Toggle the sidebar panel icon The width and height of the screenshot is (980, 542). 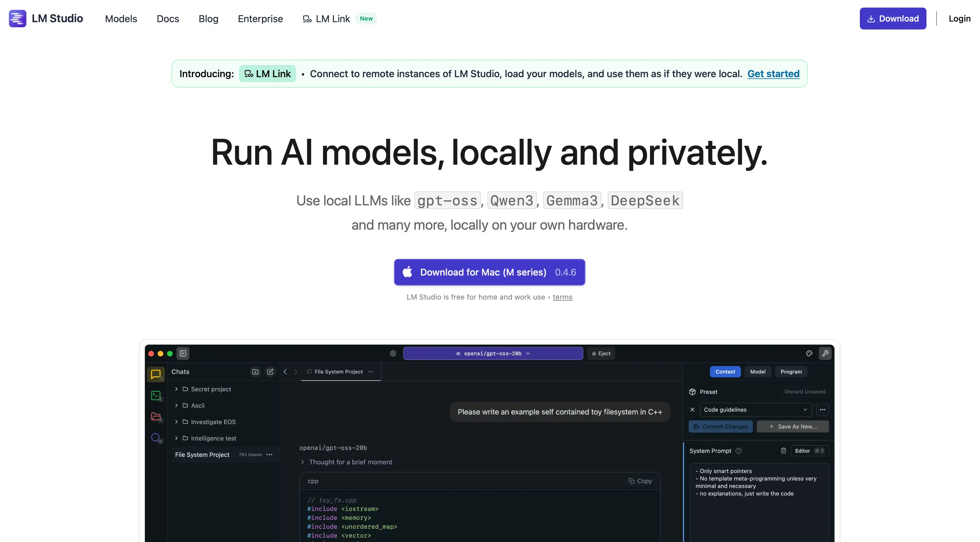pos(183,353)
